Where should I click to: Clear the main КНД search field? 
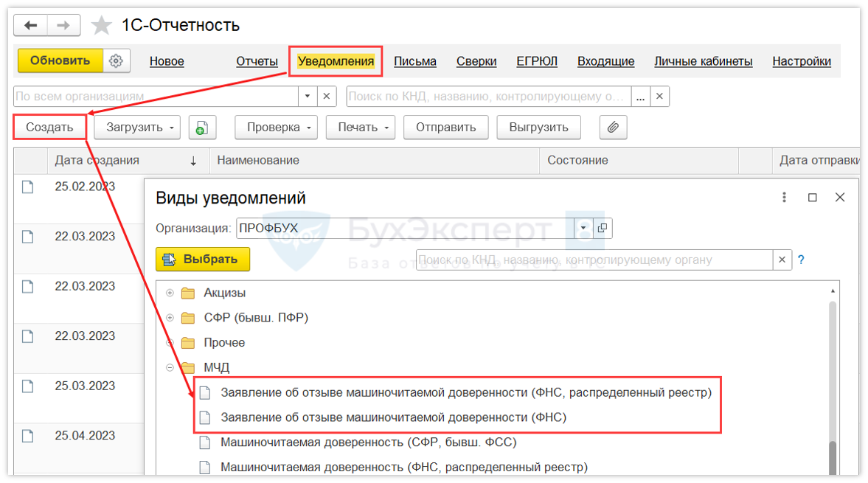pyautogui.click(x=659, y=97)
